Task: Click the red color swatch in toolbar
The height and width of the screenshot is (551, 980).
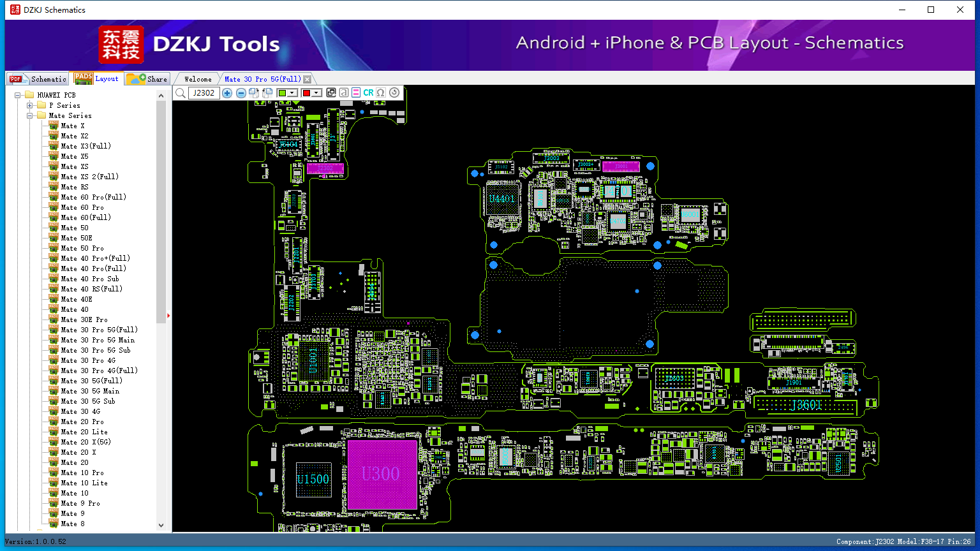Action: (307, 93)
